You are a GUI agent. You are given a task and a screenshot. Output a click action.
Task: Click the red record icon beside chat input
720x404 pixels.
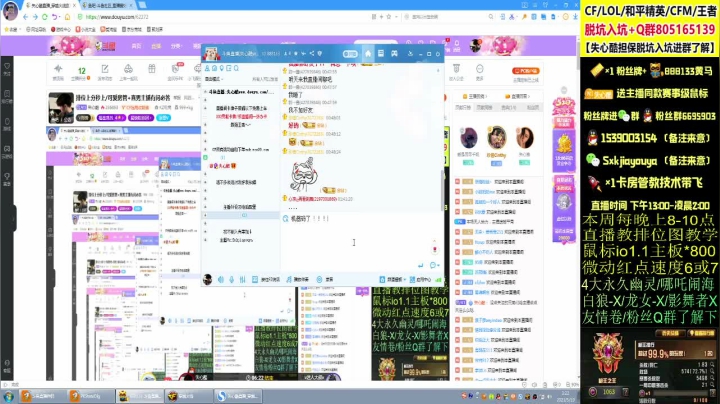pos(434,250)
